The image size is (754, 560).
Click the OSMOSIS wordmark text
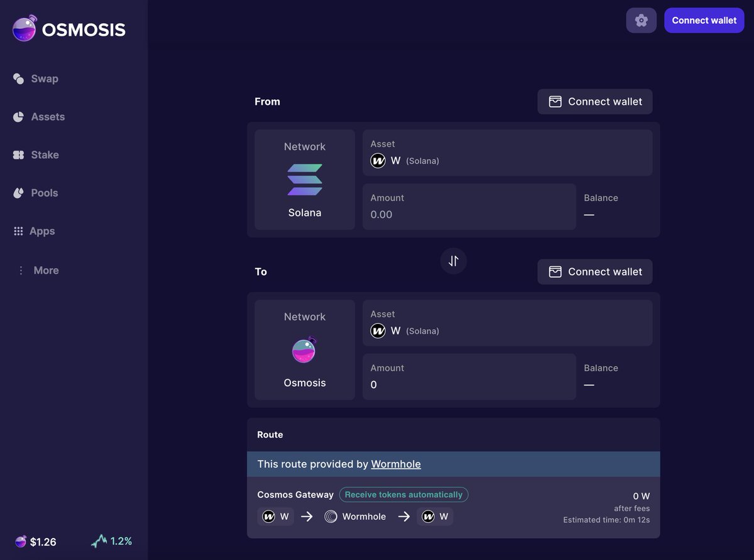[x=84, y=30]
